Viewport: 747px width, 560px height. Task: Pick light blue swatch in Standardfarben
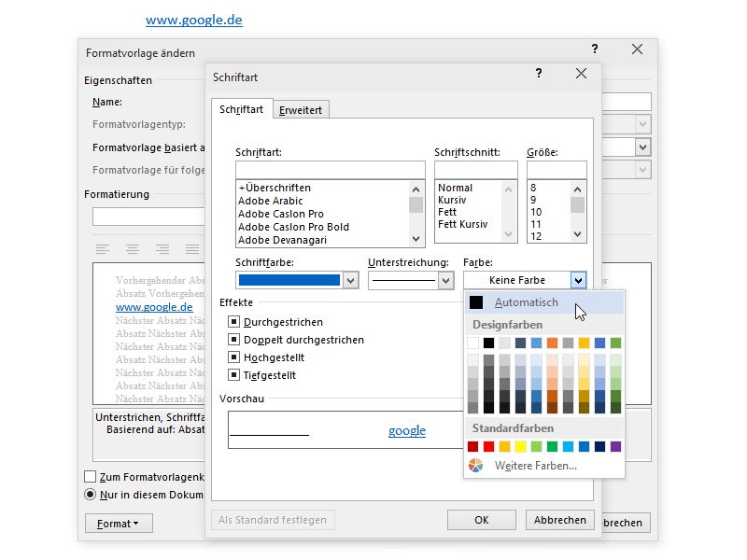click(x=568, y=446)
